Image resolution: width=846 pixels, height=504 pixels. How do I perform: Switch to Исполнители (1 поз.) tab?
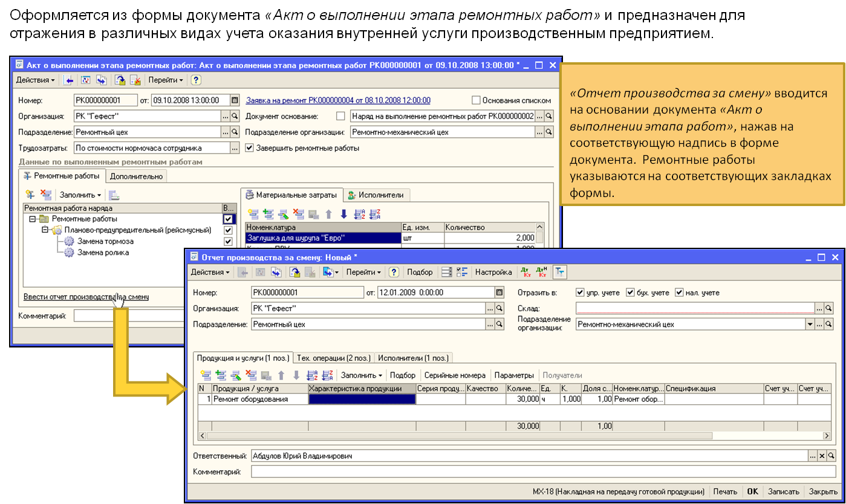pos(414,358)
